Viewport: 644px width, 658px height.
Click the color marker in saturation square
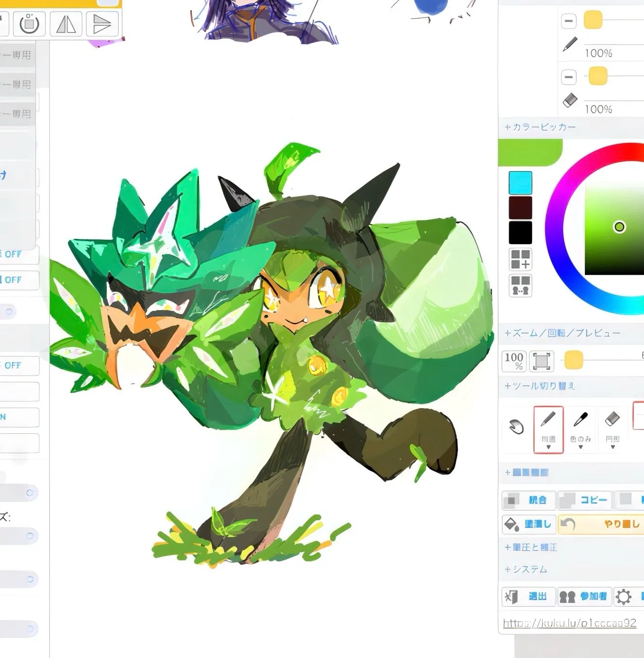point(619,227)
